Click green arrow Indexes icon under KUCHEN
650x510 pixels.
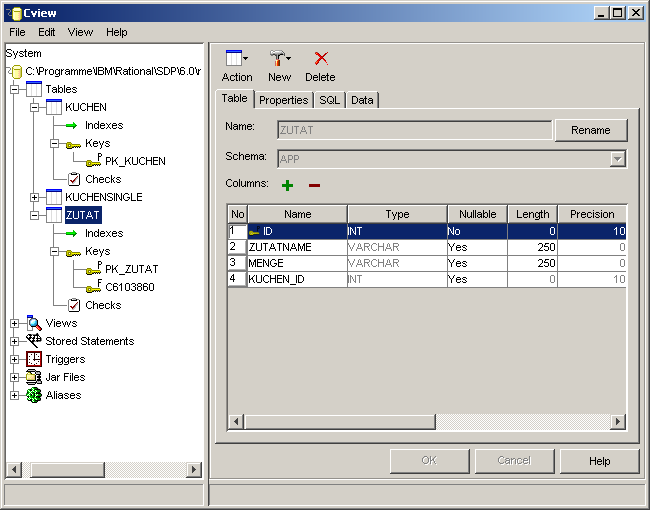71,125
